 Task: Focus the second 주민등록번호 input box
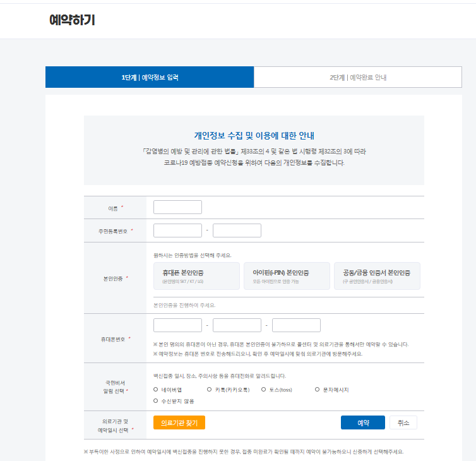click(237, 230)
